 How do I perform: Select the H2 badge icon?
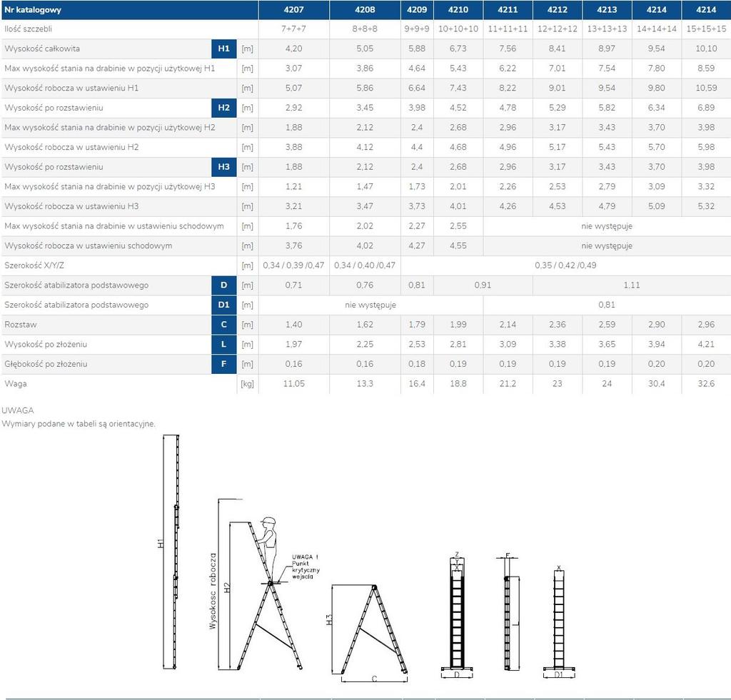tap(223, 108)
